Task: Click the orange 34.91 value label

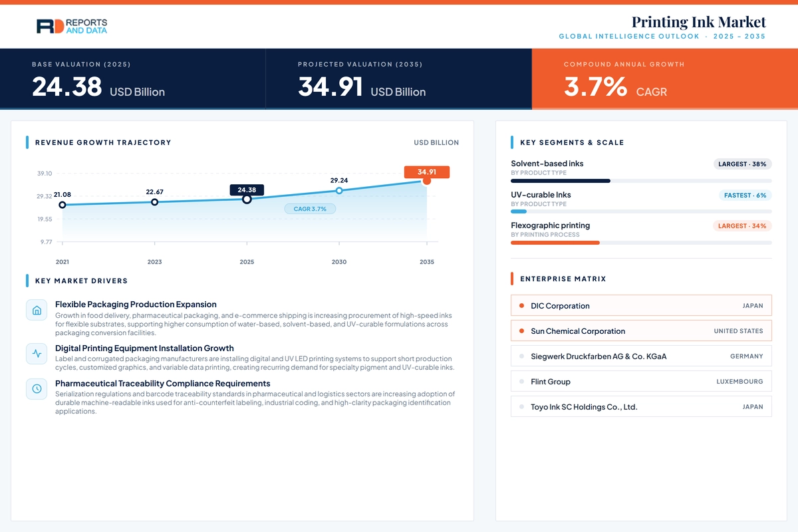Action: 427,172
